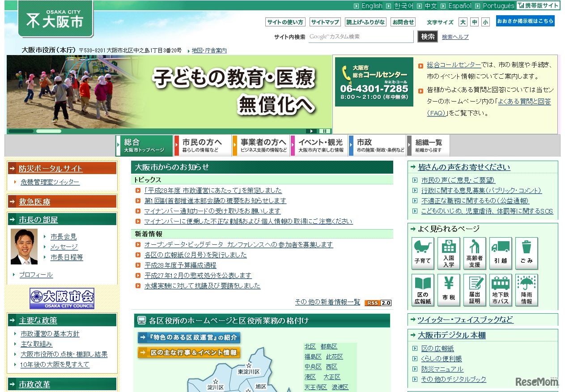The width and height of the screenshot is (565, 392).
Task: Select the 市民の方へ tab
Action: pyautogui.click(x=203, y=145)
